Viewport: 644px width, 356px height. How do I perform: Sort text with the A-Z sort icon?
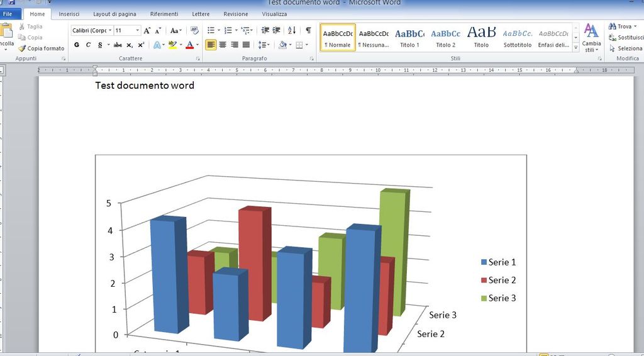292,30
